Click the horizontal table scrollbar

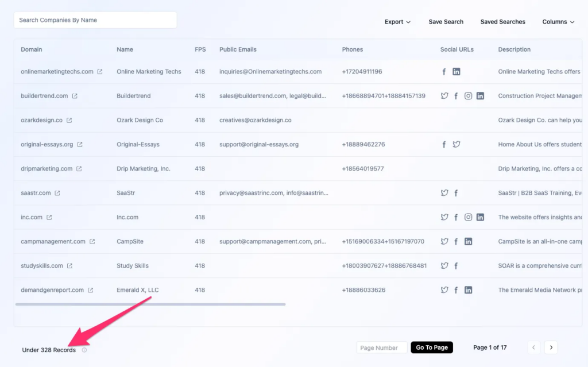pyautogui.click(x=150, y=304)
